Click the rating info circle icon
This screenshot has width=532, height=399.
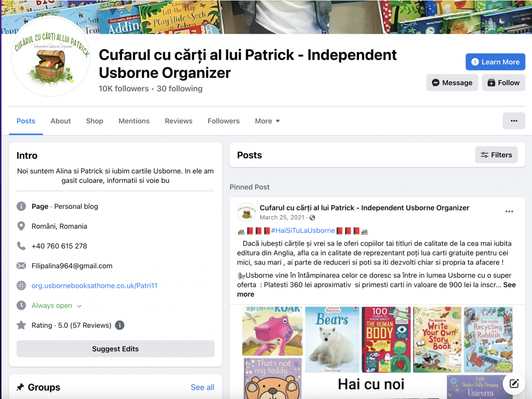click(119, 325)
